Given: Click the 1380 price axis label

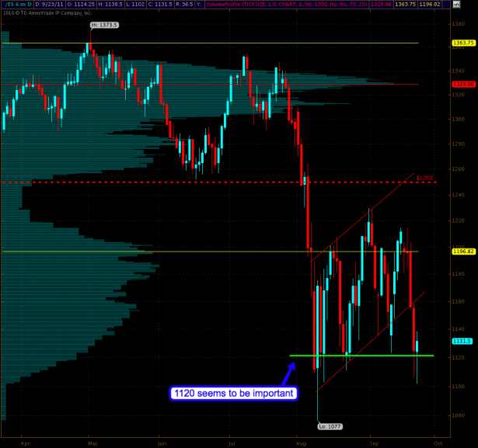Looking at the screenshot, I should [459, 24].
